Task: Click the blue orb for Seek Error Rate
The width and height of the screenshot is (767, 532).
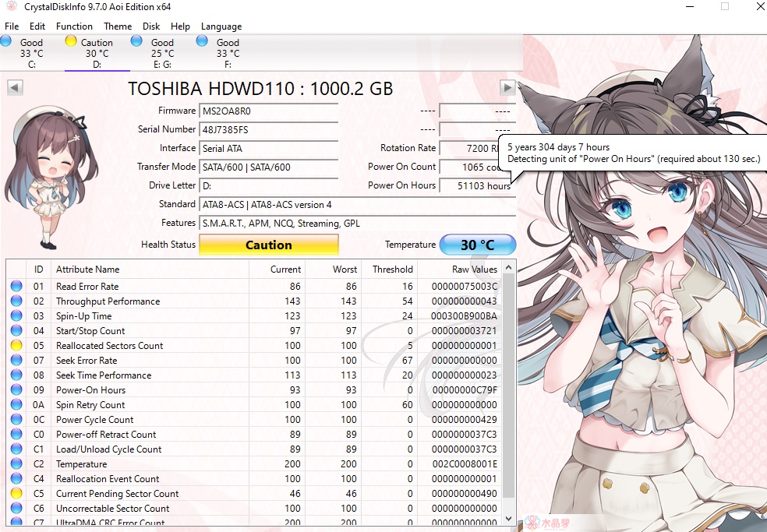Action: (16, 360)
